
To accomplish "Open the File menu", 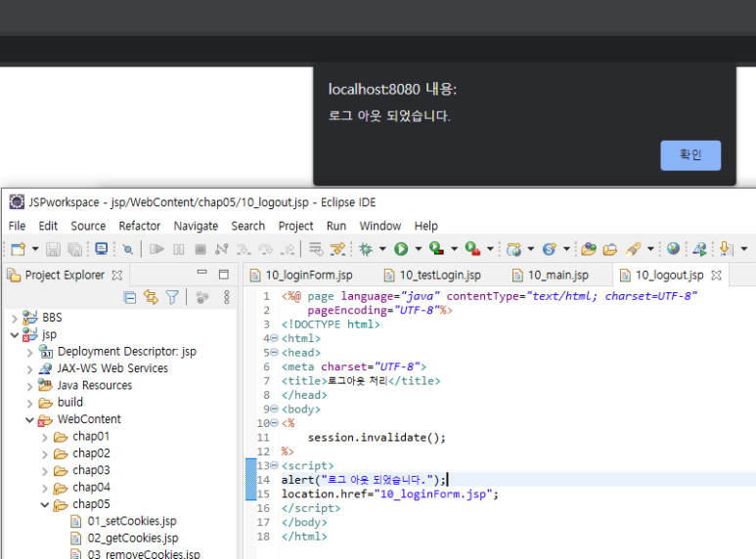I will (17, 226).
